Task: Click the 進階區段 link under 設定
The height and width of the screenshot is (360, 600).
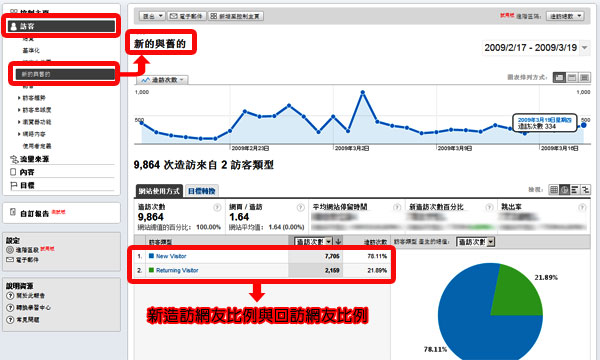Action: (27, 250)
